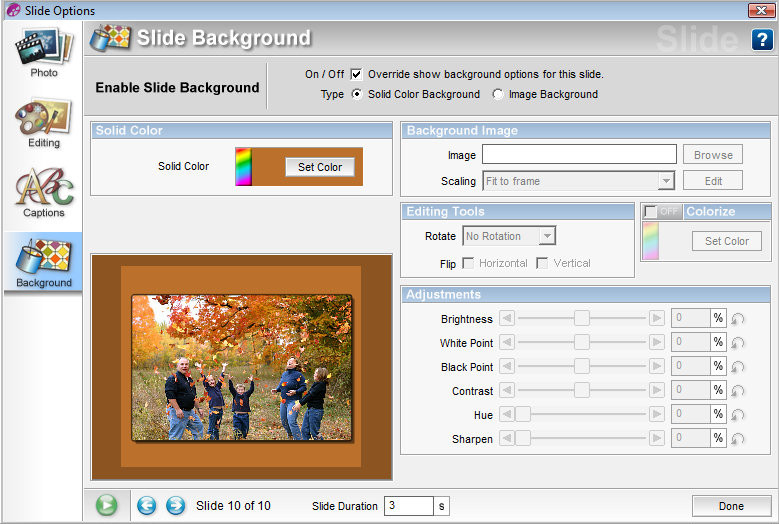Go to the previous slide arrow
Viewport: 779px width, 524px height.
coord(147,506)
